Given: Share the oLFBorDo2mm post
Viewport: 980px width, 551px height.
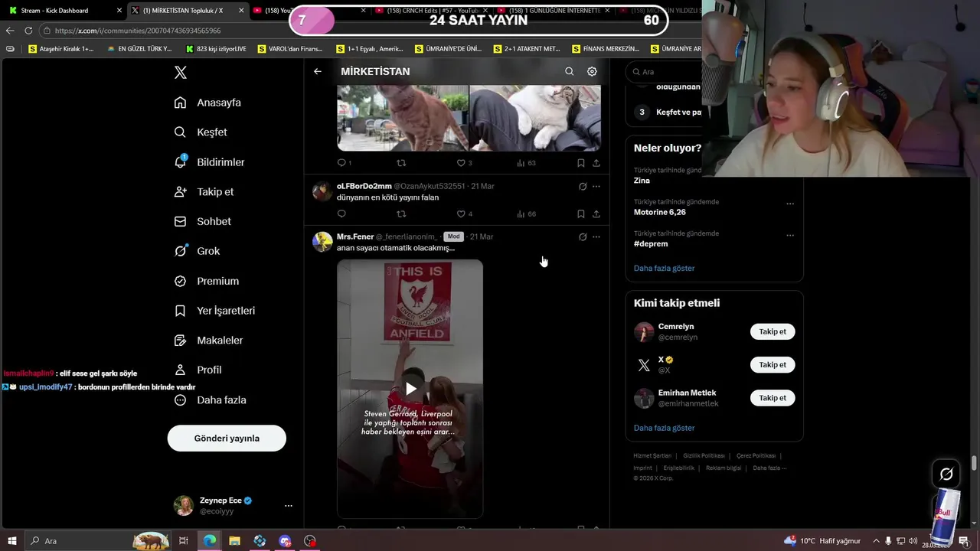Looking at the screenshot, I should 596,214.
